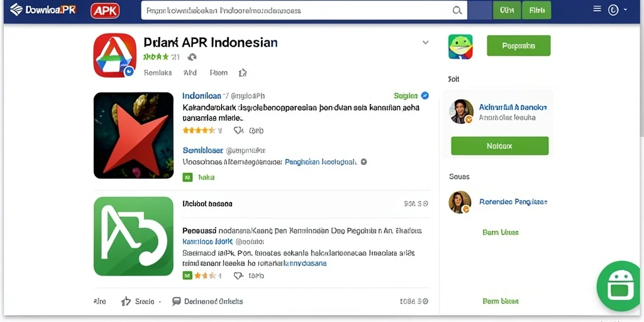Expand the dropdown arrow after Sseoio
Screen dimensions: 644x322
160,302
